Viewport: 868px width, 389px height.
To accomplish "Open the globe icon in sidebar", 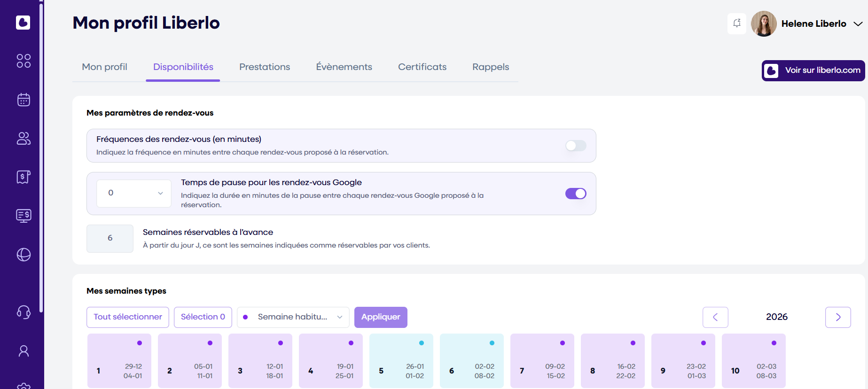I will [23, 254].
